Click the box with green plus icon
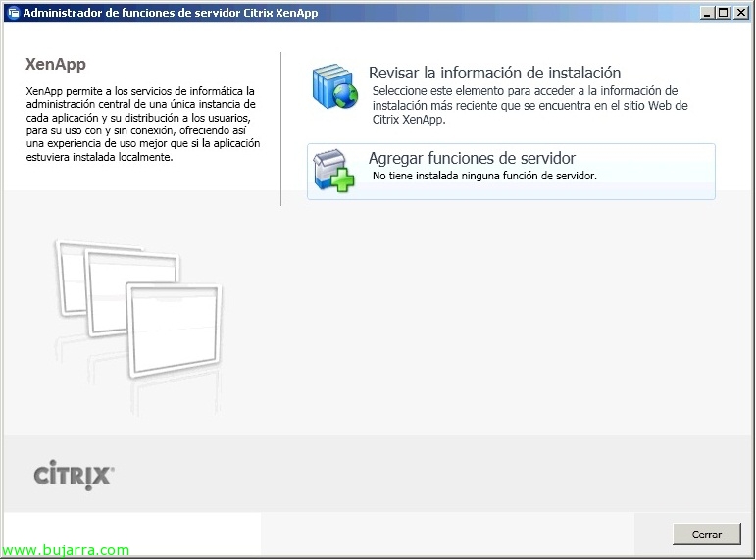The image size is (756, 560). pyautogui.click(x=333, y=171)
